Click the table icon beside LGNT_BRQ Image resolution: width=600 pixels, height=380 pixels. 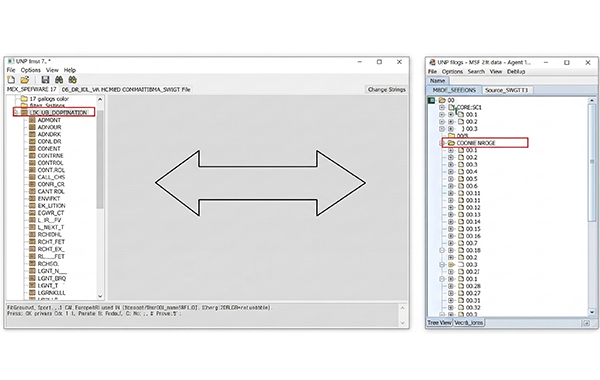(x=33, y=278)
